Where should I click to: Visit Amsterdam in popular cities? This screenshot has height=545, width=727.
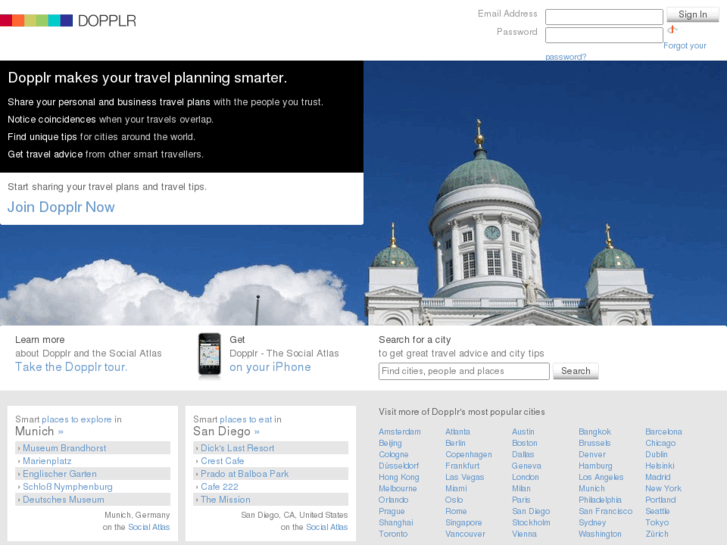[399, 432]
